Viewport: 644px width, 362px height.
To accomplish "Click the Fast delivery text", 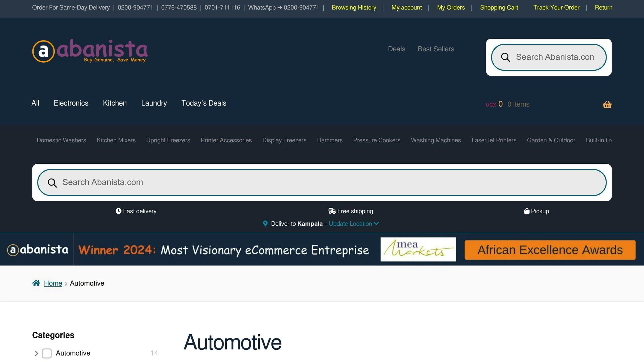I will [140, 211].
